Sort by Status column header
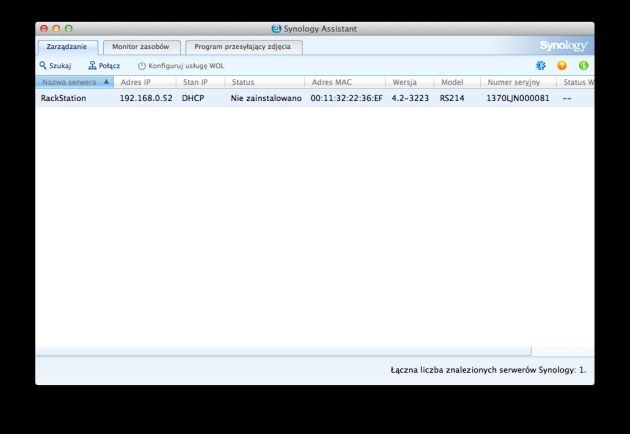Screen dimensions: 630x434 click(265, 82)
